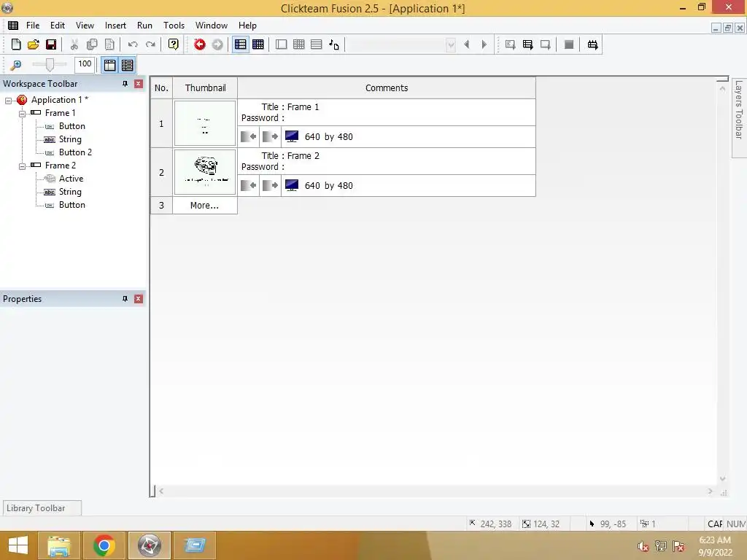Open the Event Editor grid icon
747x560 pixels.
click(298, 44)
